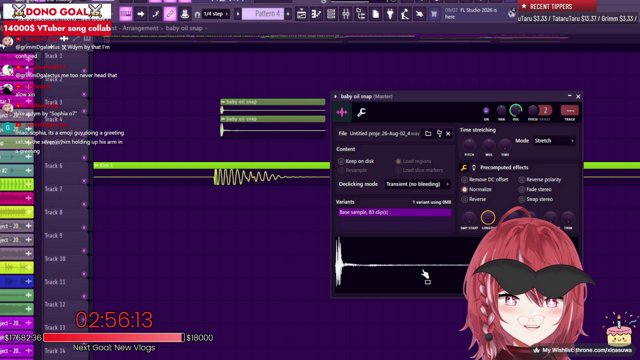Toggle the curved step-edit toolbar icon
This screenshot has height=360, width=640.
tap(155, 14)
